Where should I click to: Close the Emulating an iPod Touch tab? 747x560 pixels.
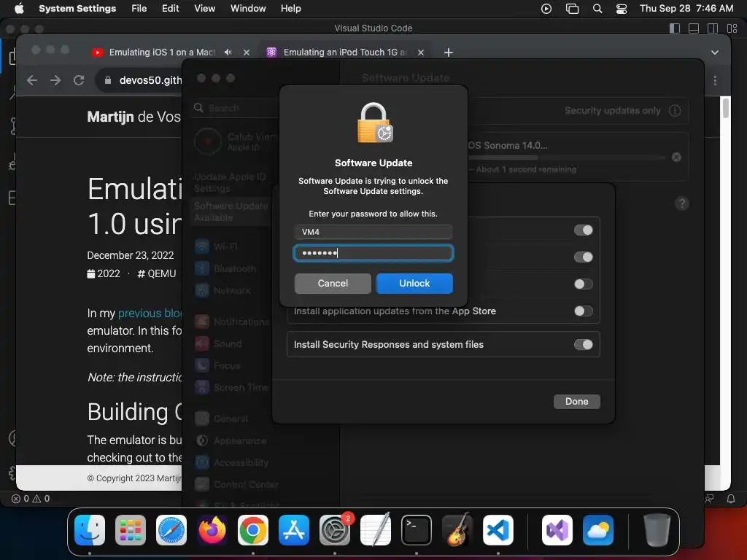click(x=421, y=52)
